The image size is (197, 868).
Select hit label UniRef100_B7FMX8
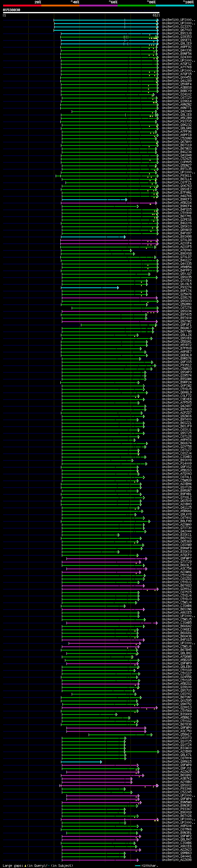[177, 349]
